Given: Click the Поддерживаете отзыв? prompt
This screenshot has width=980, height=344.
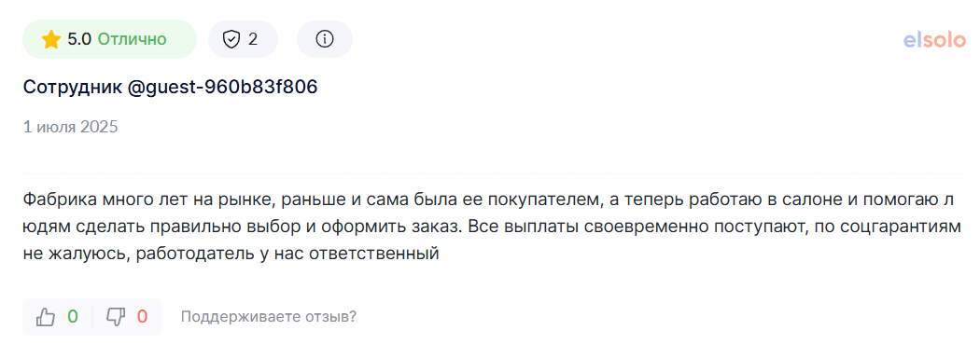Looking at the screenshot, I should [269, 317].
